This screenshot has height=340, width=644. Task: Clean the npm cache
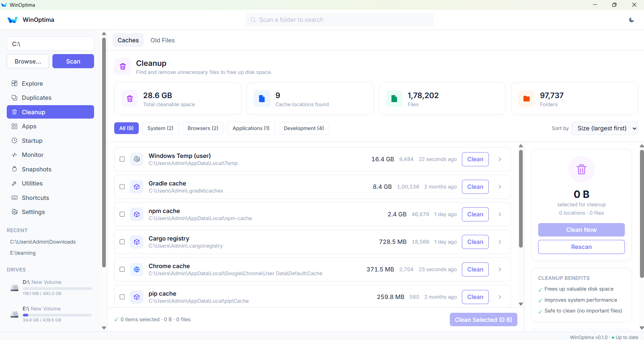click(x=475, y=214)
